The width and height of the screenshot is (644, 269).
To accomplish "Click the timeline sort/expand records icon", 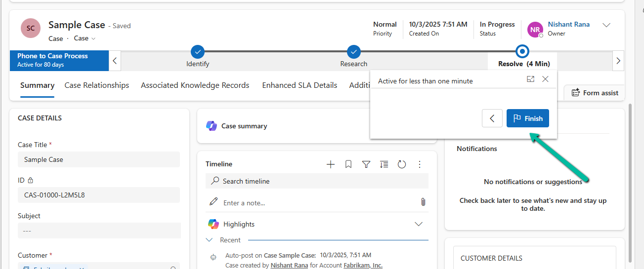I will point(384,164).
